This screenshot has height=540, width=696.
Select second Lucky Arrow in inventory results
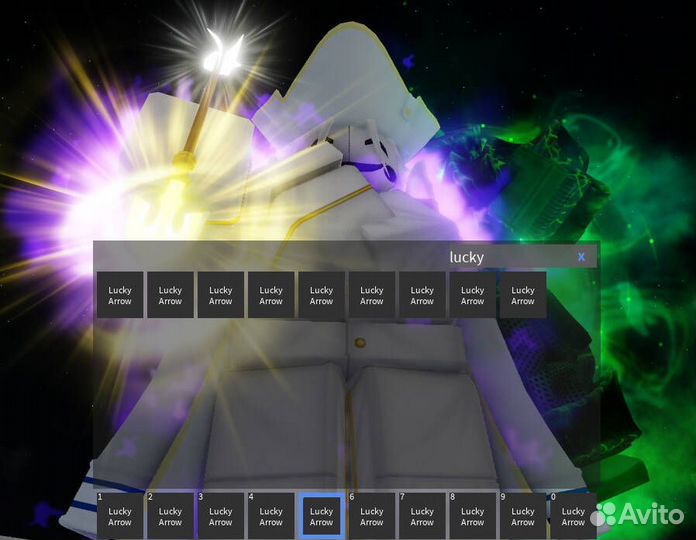coord(170,295)
